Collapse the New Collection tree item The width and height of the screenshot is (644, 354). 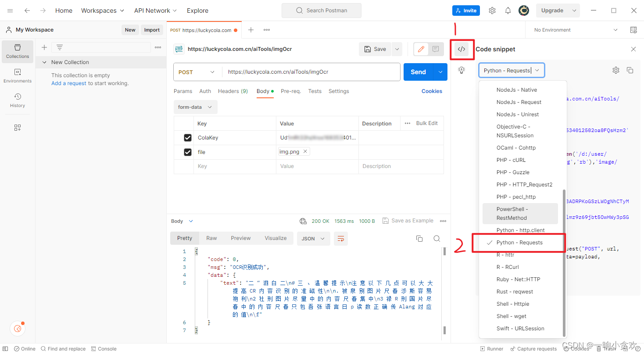(44, 62)
